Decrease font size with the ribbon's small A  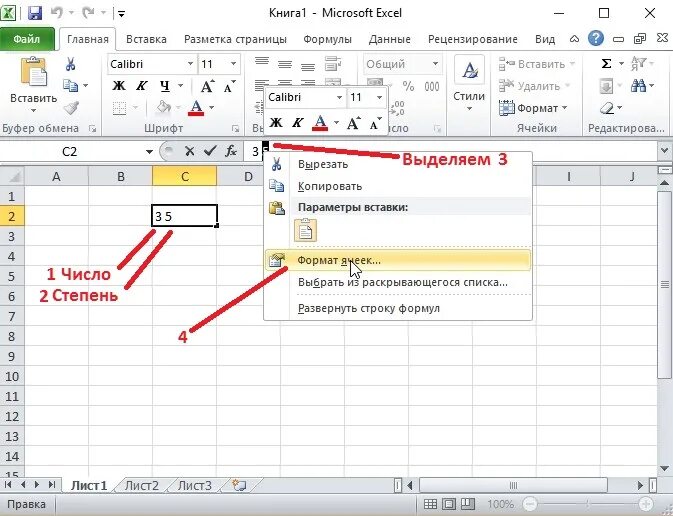[x=230, y=86]
